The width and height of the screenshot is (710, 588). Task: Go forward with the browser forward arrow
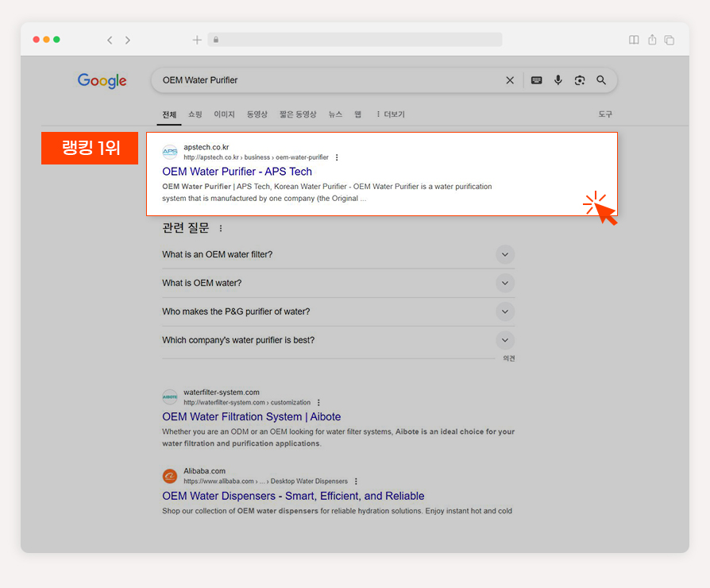(x=128, y=40)
